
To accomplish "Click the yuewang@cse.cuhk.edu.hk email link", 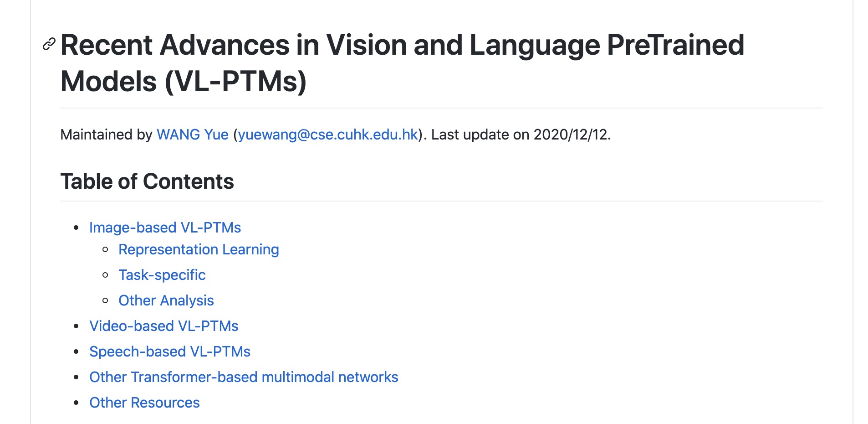I will [x=328, y=134].
